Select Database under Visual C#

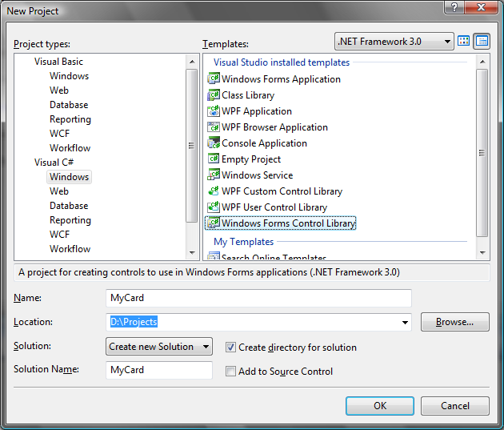pyautogui.click(x=69, y=206)
